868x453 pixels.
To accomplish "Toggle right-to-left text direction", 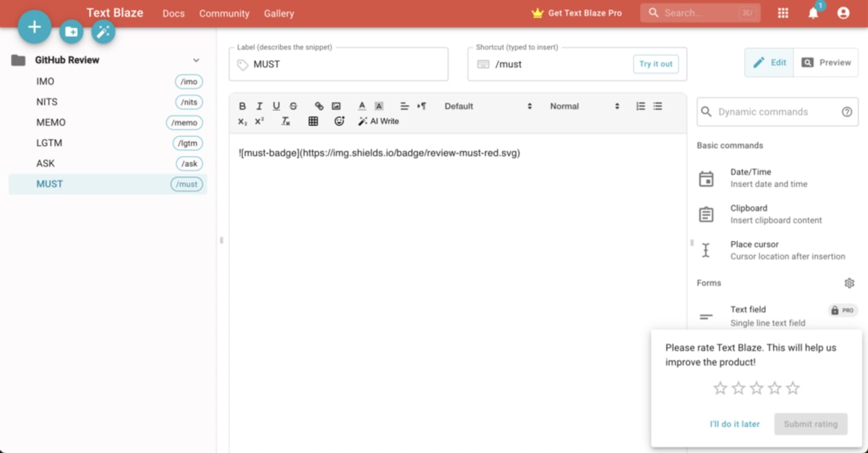I will pyautogui.click(x=422, y=106).
